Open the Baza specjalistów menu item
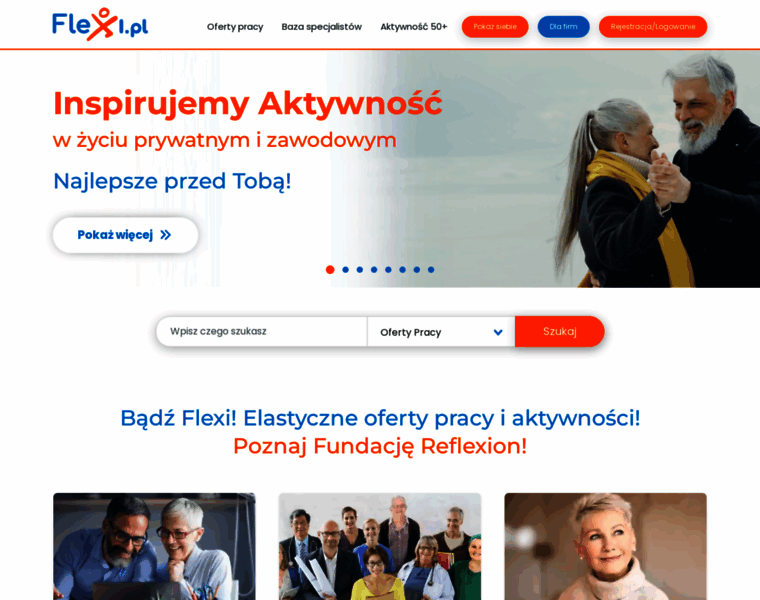This screenshot has width=760, height=600. (x=321, y=27)
